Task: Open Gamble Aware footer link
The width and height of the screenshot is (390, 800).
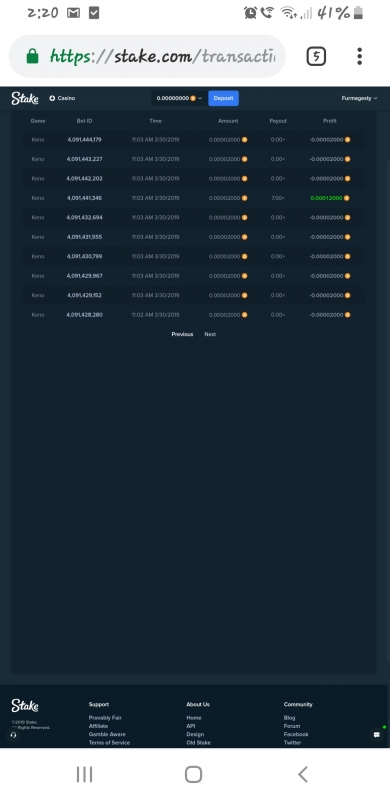Action: [107, 734]
